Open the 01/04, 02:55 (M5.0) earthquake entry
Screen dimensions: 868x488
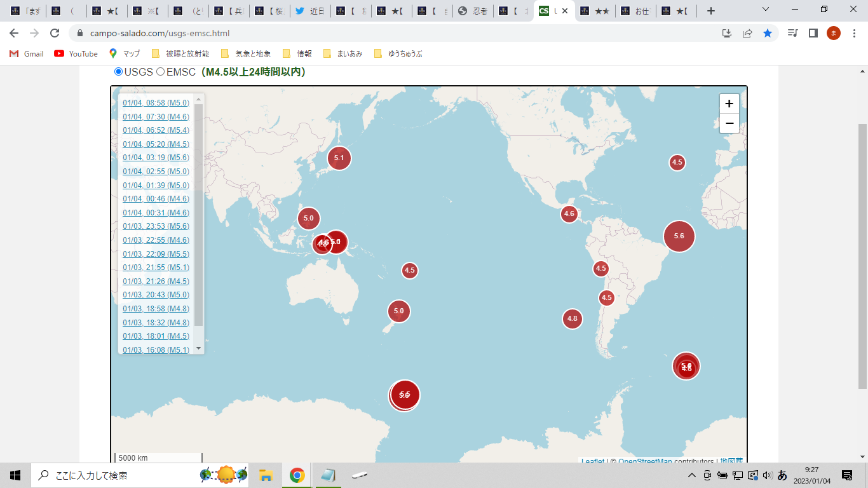pyautogui.click(x=156, y=172)
